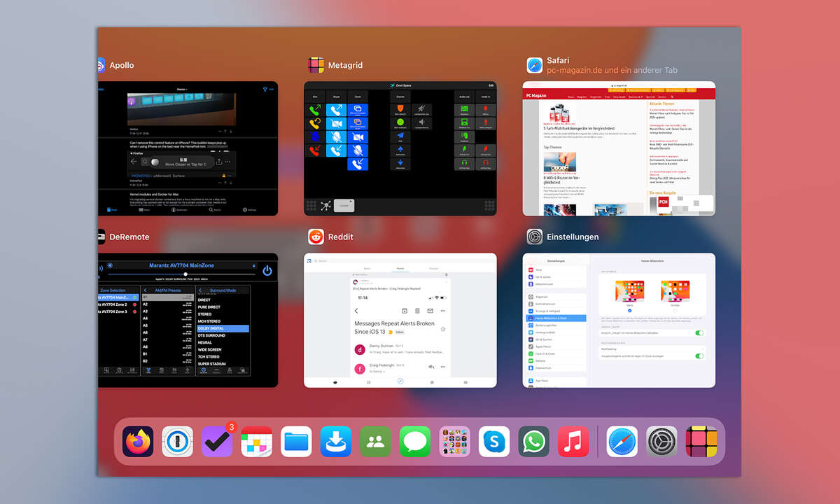Open the green people icon app
This screenshot has height=504, width=840.
coord(375,442)
